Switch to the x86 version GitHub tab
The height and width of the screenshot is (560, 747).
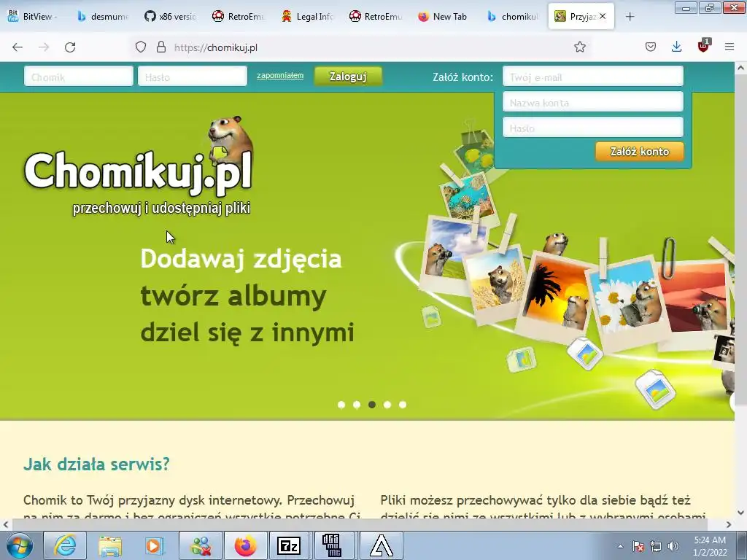click(171, 17)
